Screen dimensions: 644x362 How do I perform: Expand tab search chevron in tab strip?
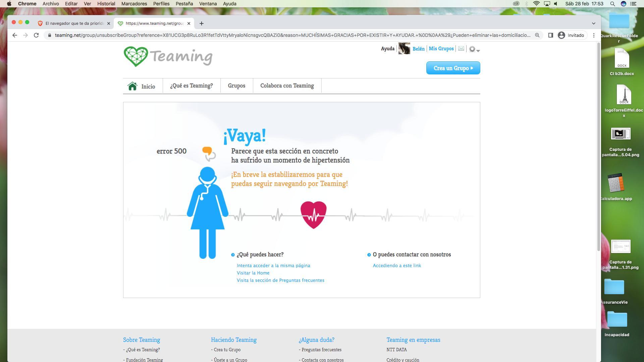pos(593,23)
